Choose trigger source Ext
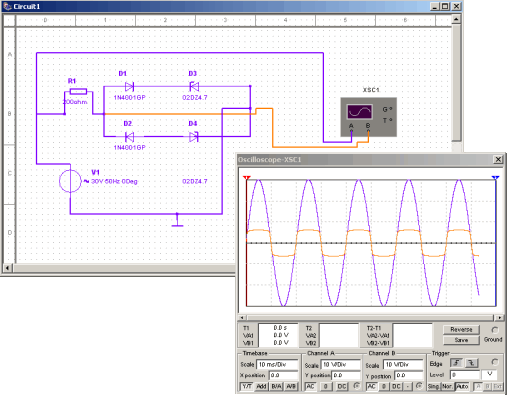Image resolution: width=511 pixels, height=395 pixels. click(x=498, y=386)
